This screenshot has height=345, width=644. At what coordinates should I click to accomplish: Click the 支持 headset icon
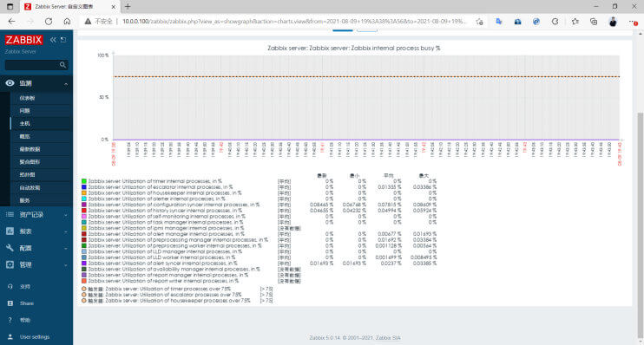click(10, 286)
